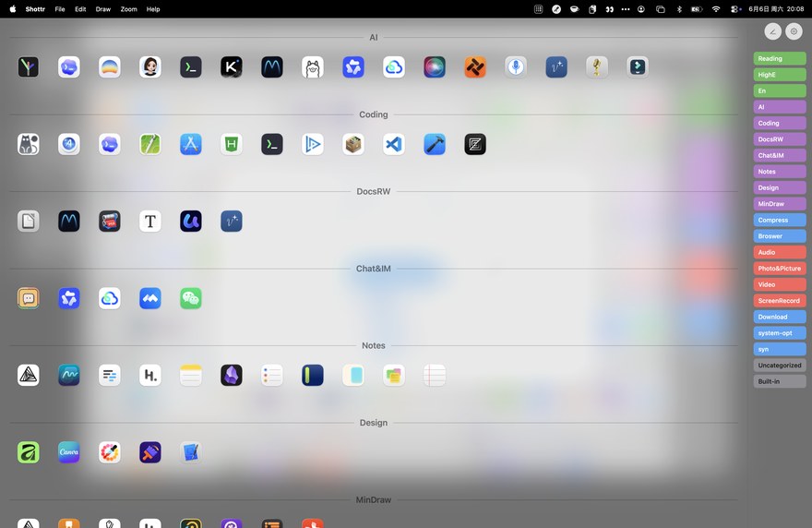Select the MinDraw sidebar tag
Viewport: 812px width, 528px height.
coord(780,204)
